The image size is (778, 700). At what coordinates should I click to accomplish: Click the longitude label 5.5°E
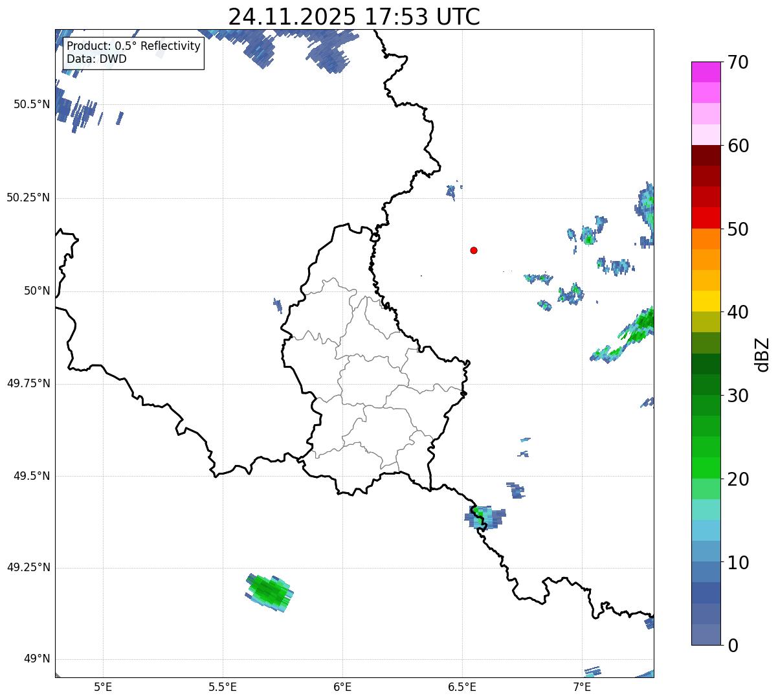(x=223, y=688)
